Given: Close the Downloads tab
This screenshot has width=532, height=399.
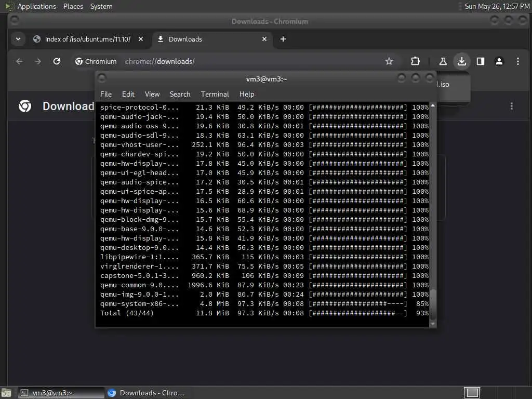Looking at the screenshot, I should tap(264, 39).
